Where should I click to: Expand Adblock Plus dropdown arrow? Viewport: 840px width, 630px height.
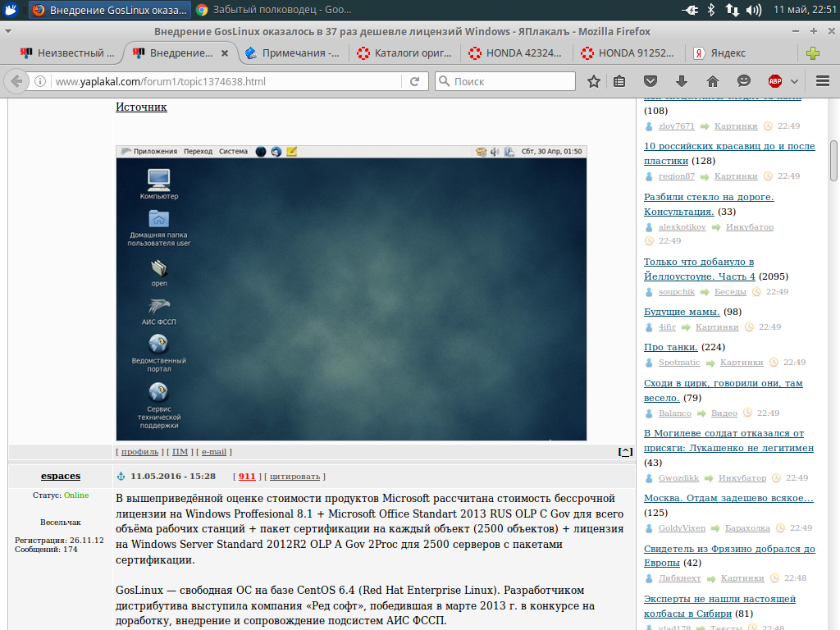pos(794,81)
